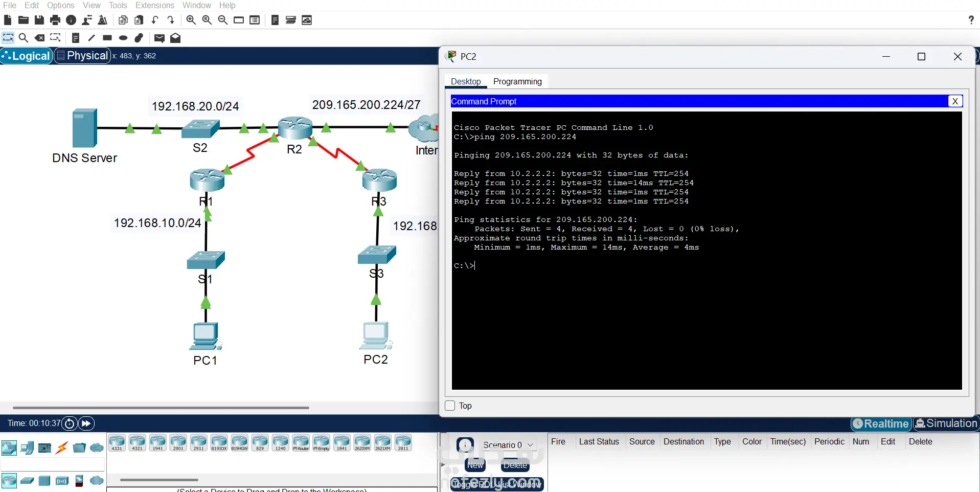Pick the Draw Ellipse tool
This screenshot has height=492, width=980.
tap(123, 38)
